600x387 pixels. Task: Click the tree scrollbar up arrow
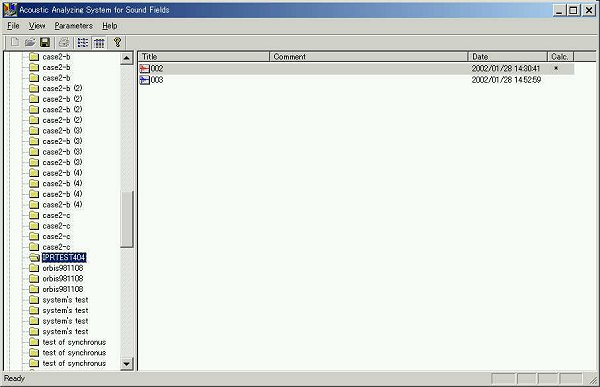pyautogui.click(x=126, y=58)
